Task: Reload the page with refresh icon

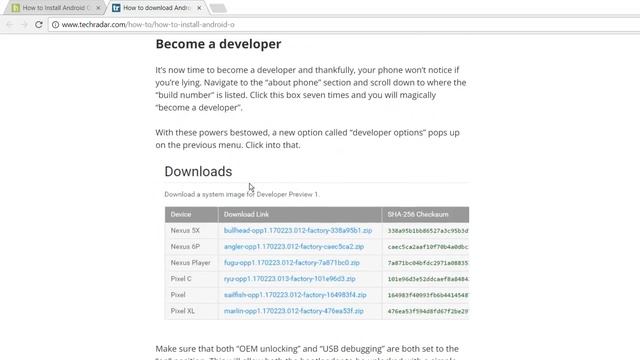Action: click(39, 24)
